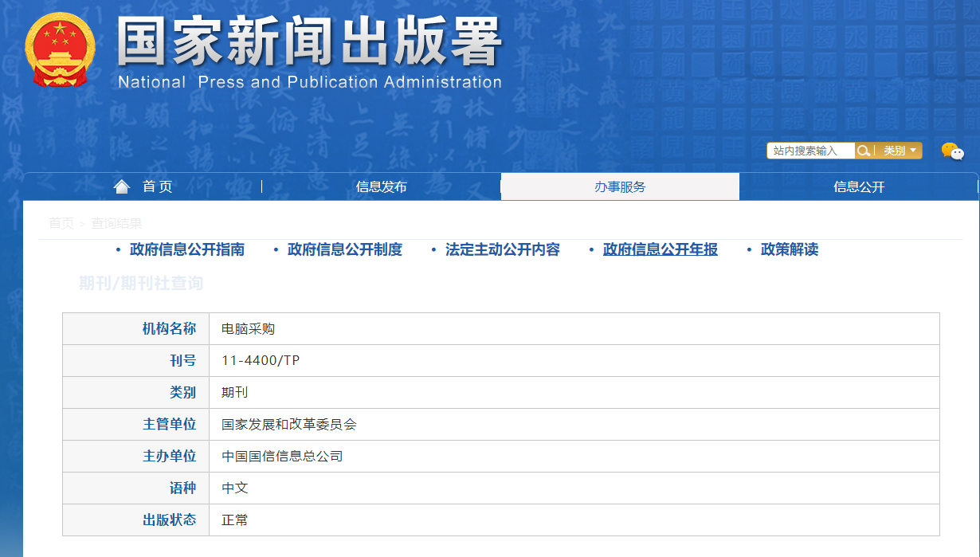Focus the 站内搜索输入 search field
The width and height of the screenshot is (980, 557).
(810, 151)
